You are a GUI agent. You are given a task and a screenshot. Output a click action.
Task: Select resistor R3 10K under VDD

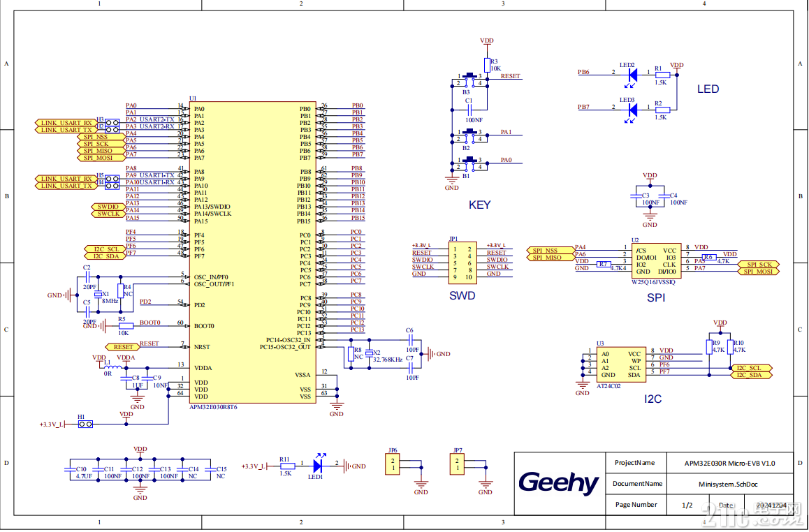click(x=487, y=65)
